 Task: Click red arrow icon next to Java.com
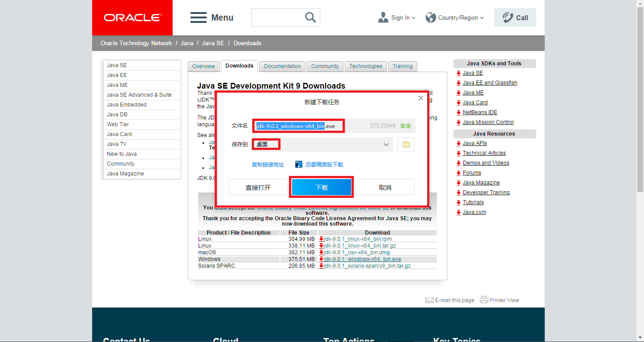(x=458, y=212)
